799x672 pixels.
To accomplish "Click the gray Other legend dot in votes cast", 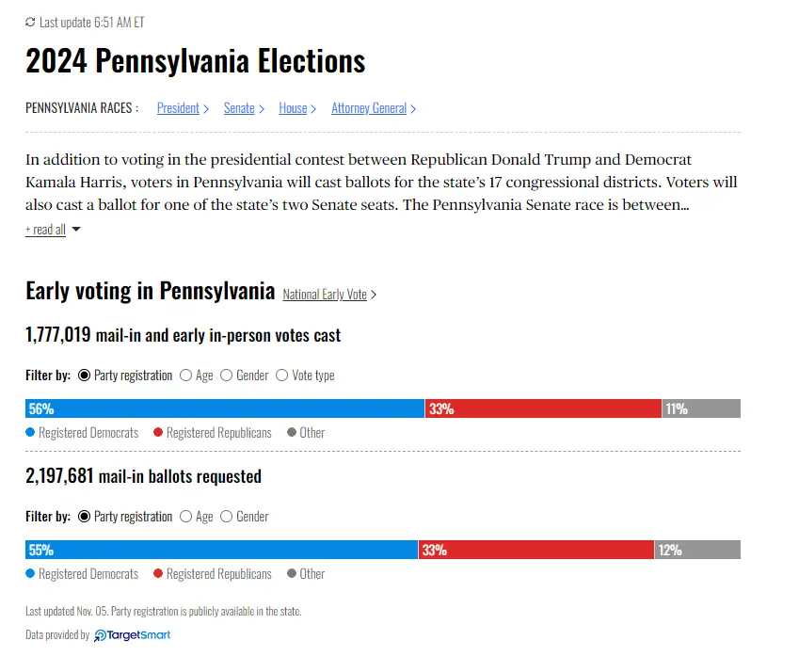I will pyautogui.click(x=292, y=432).
